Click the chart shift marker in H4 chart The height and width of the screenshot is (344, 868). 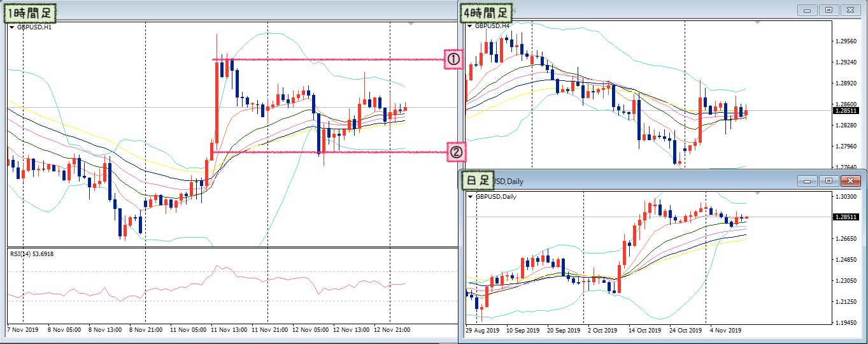pos(758,23)
